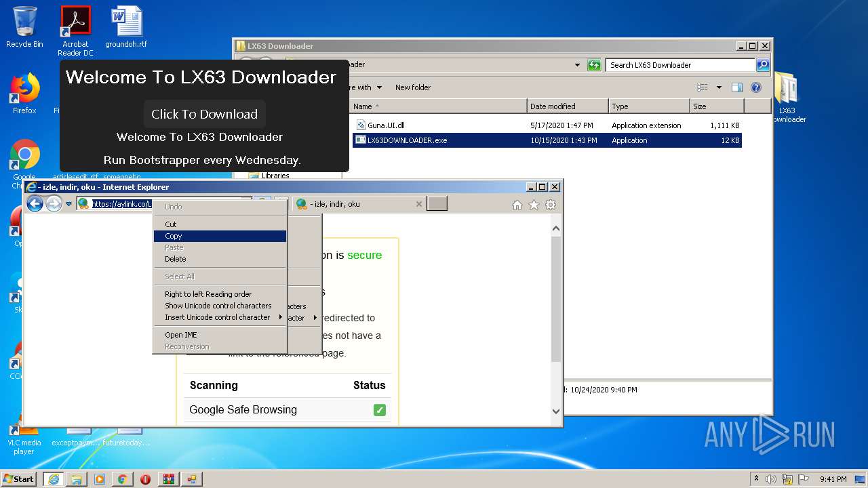Open groundoh.rtf desktop file
The image size is (868, 488).
pyautogui.click(x=126, y=27)
